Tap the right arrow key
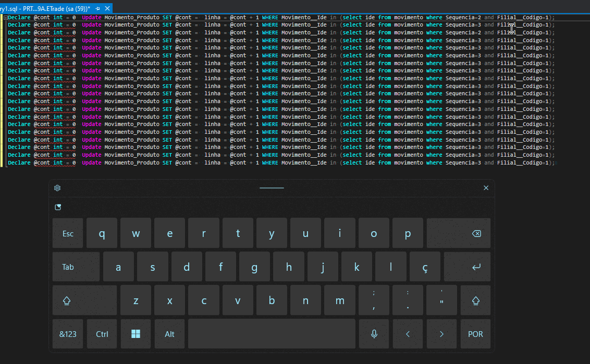 tap(442, 334)
